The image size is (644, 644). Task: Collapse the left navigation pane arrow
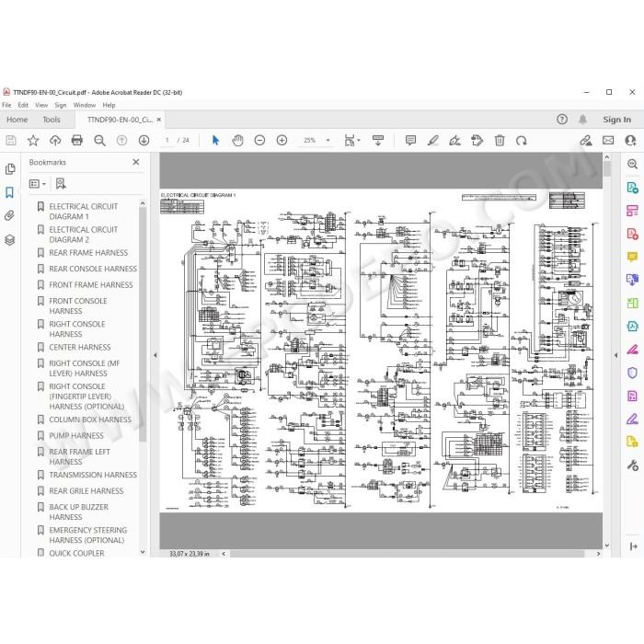[x=155, y=355]
